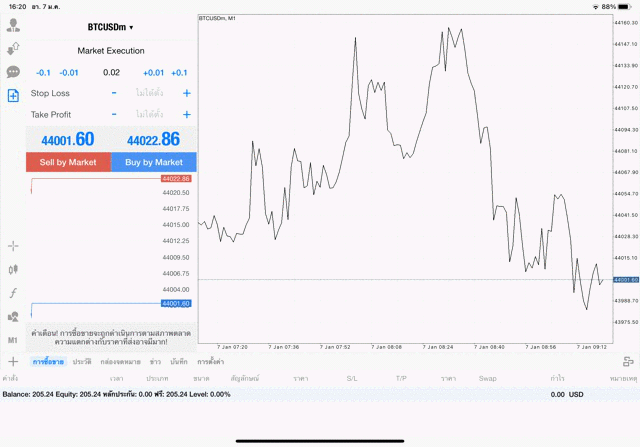Image resolution: width=640 pixels, height=447 pixels.
Task: Open the candlestick chart type icon
Action: tap(13, 269)
